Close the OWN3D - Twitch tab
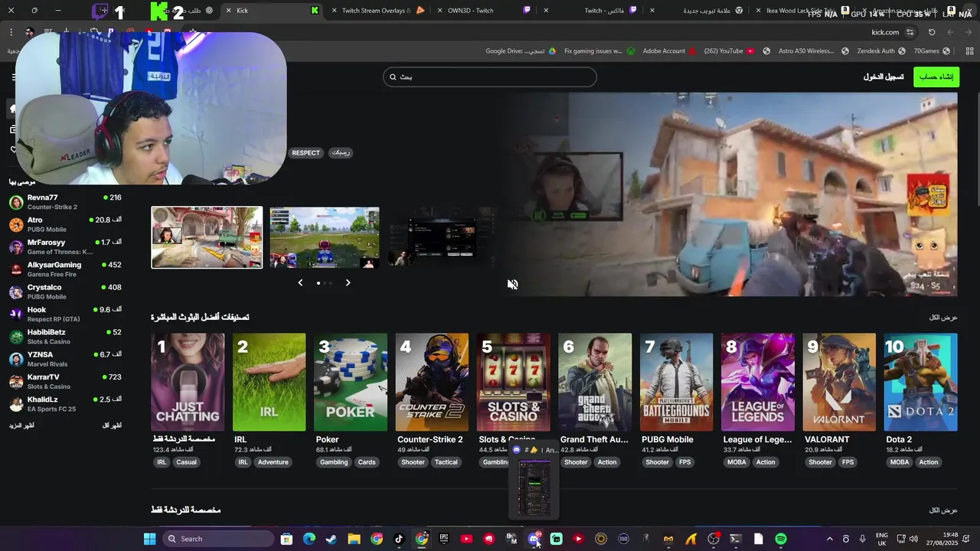The image size is (980, 551). tap(439, 11)
